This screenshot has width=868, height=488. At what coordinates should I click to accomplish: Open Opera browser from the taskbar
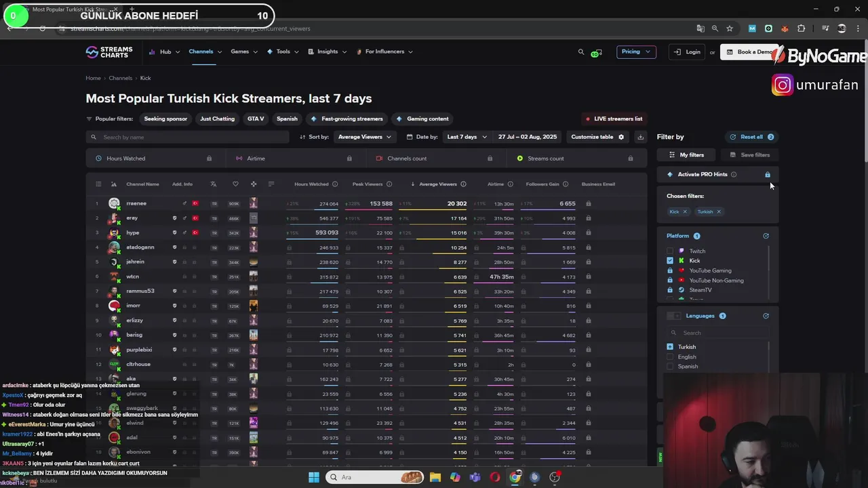tap(495, 477)
